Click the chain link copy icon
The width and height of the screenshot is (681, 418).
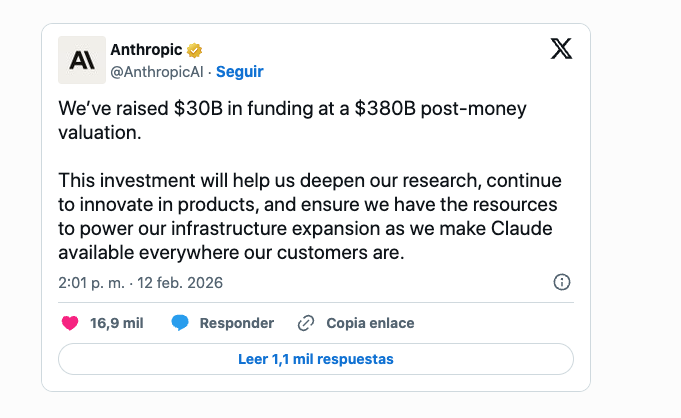[x=307, y=323]
